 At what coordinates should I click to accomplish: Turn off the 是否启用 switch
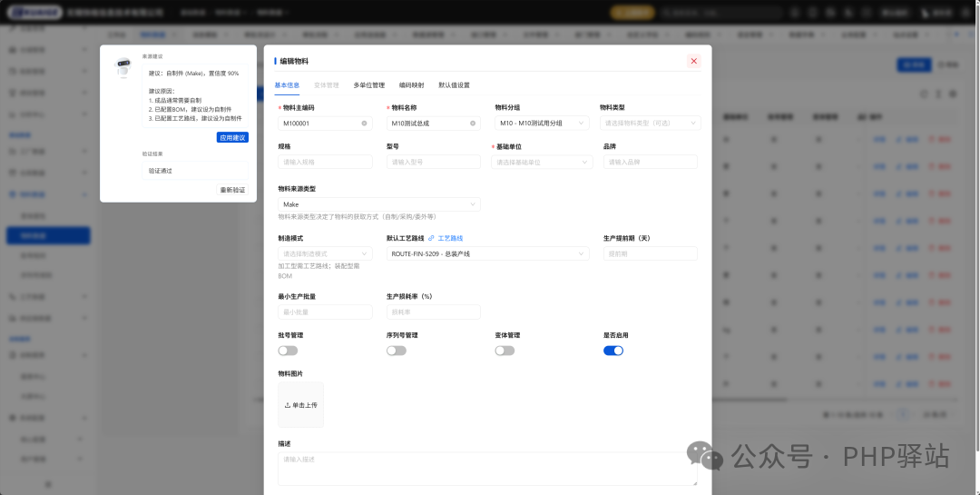tap(613, 351)
